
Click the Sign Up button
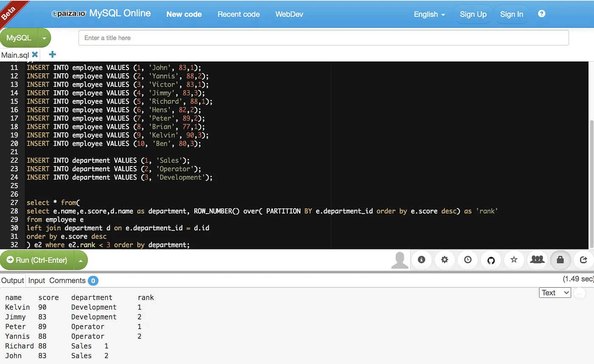click(473, 14)
